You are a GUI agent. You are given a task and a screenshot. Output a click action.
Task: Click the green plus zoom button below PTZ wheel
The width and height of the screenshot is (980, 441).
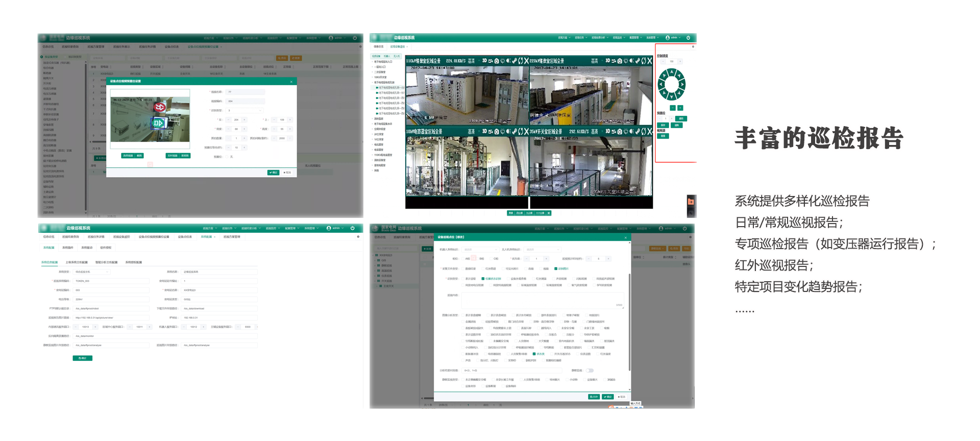[680, 108]
